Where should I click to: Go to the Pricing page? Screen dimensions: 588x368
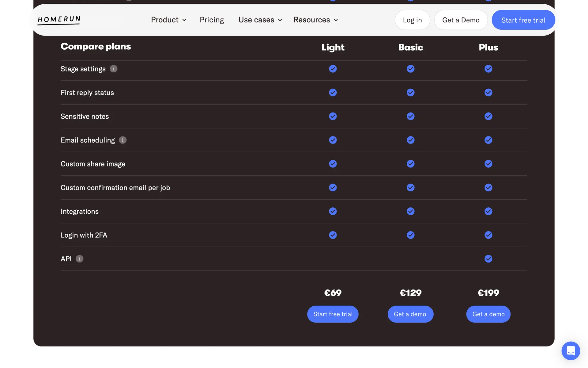point(212,20)
